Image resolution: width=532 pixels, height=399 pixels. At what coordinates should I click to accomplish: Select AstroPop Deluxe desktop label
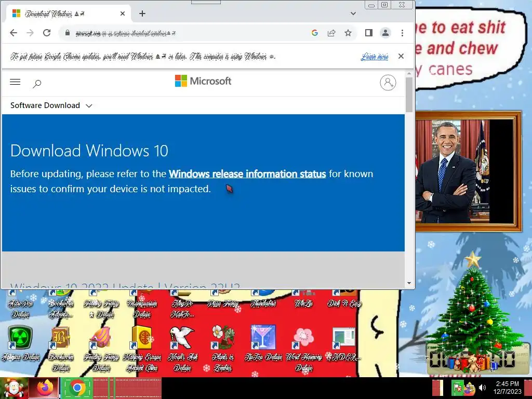20,309
